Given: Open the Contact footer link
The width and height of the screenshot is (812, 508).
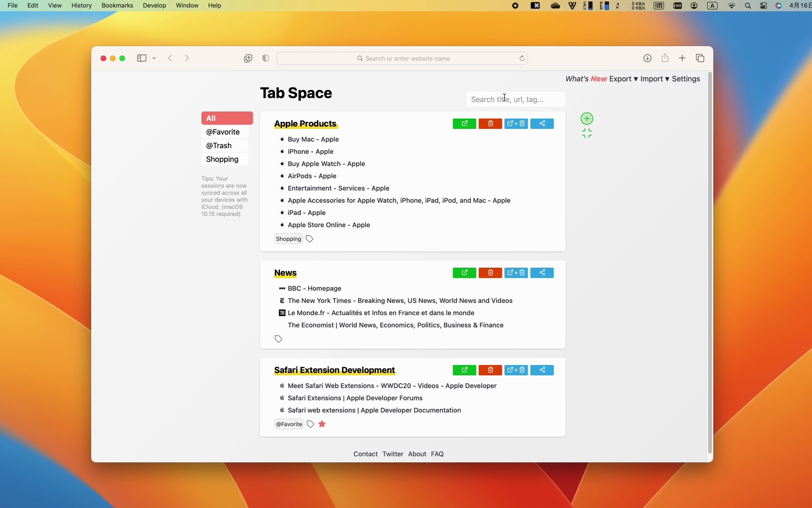Looking at the screenshot, I should tap(366, 454).
